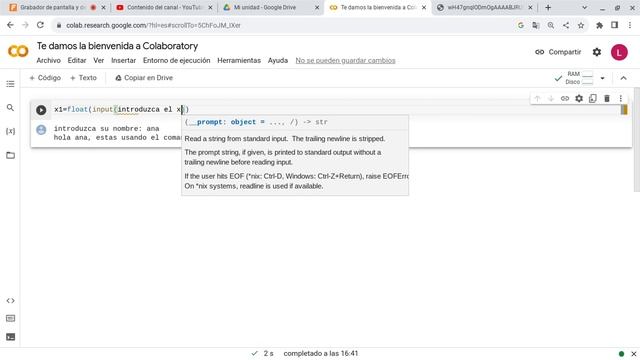640x360 pixels.
Task: Click the notebook title text
Action: pyautogui.click(x=118, y=46)
